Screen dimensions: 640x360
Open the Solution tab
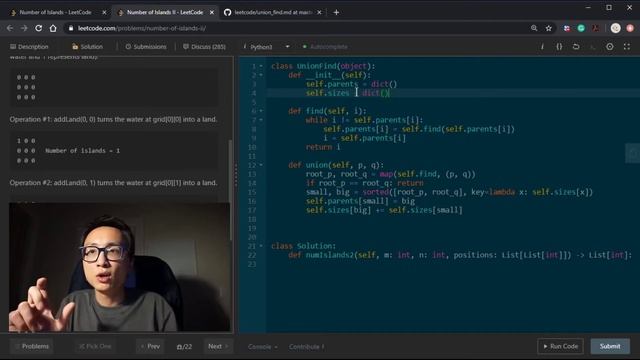coord(87,47)
